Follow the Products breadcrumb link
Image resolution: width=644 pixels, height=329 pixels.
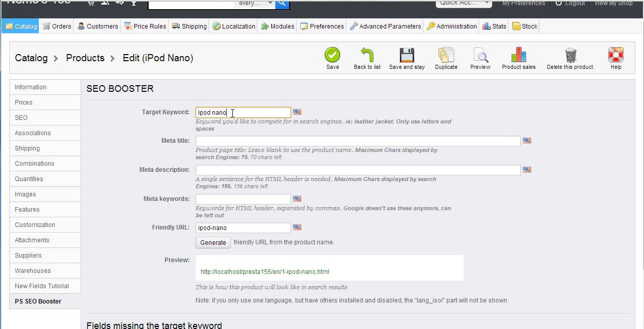(85, 58)
